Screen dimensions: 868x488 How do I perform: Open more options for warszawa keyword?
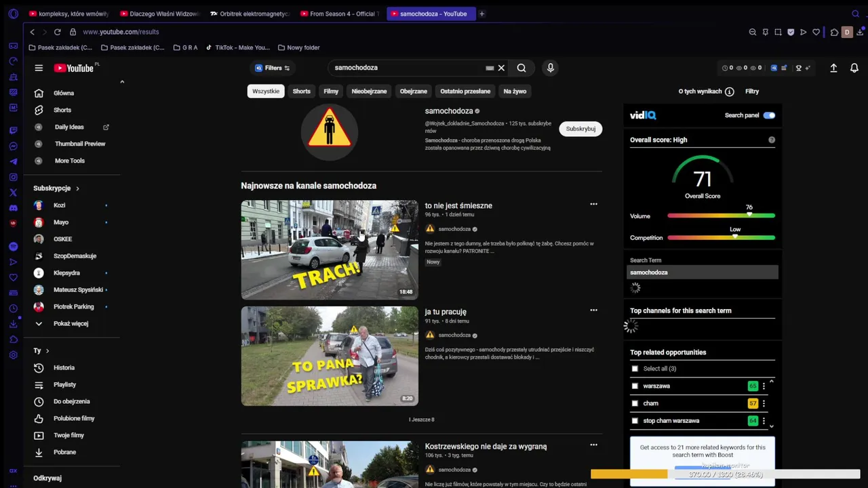[764, 386]
